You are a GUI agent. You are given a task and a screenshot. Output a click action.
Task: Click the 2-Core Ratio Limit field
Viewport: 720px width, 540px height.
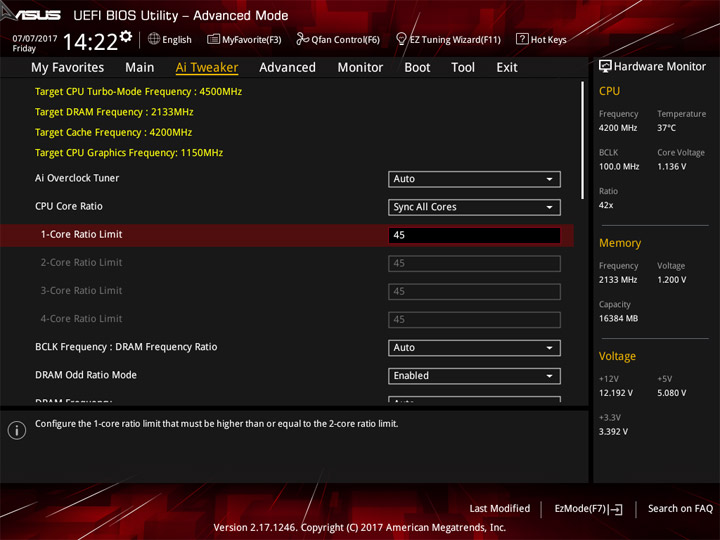click(x=474, y=264)
